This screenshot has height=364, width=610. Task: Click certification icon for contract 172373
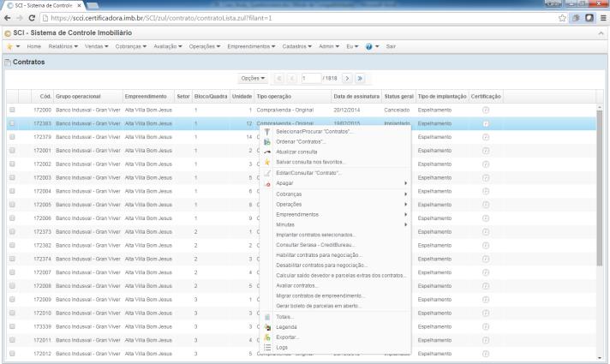point(486,232)
